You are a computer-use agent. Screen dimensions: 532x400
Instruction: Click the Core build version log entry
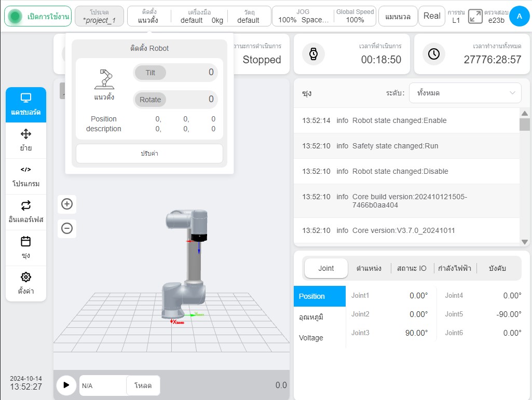click(406, 201)
